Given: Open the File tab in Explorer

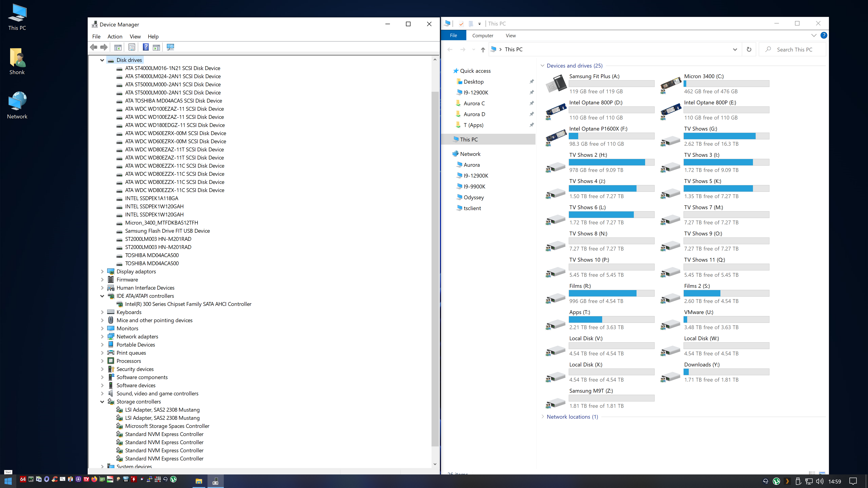Looking at the screenshot, I should 453,35.
